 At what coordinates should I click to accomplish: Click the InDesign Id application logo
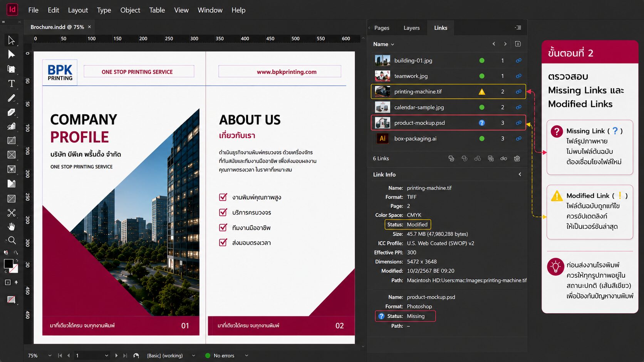pyautogui.click(x=12, y=9)
